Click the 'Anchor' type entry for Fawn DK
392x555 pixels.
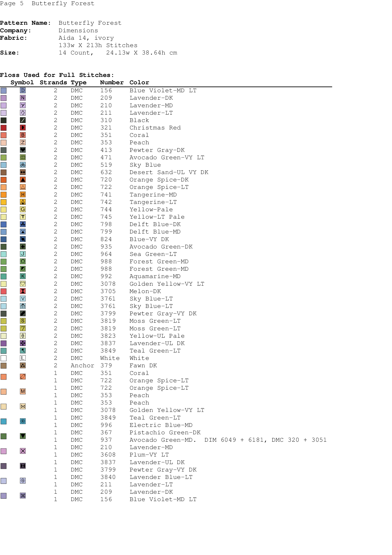[82, 366]
